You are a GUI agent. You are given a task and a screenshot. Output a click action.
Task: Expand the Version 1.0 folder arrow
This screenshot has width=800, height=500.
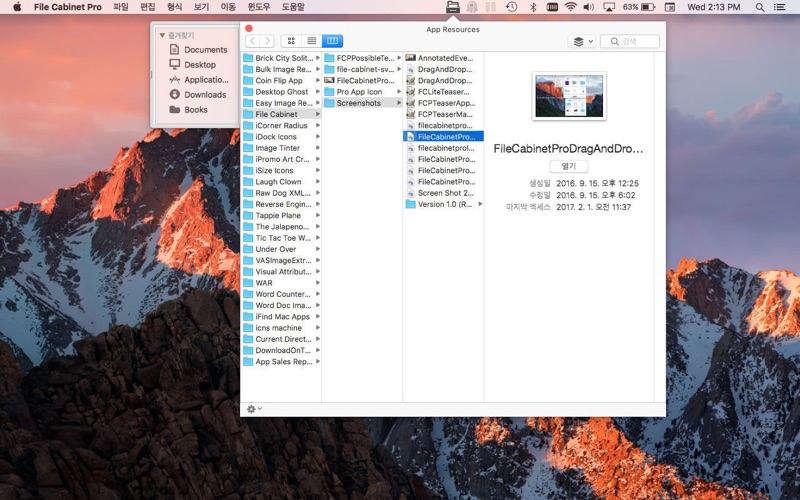[x=480, y=204]
